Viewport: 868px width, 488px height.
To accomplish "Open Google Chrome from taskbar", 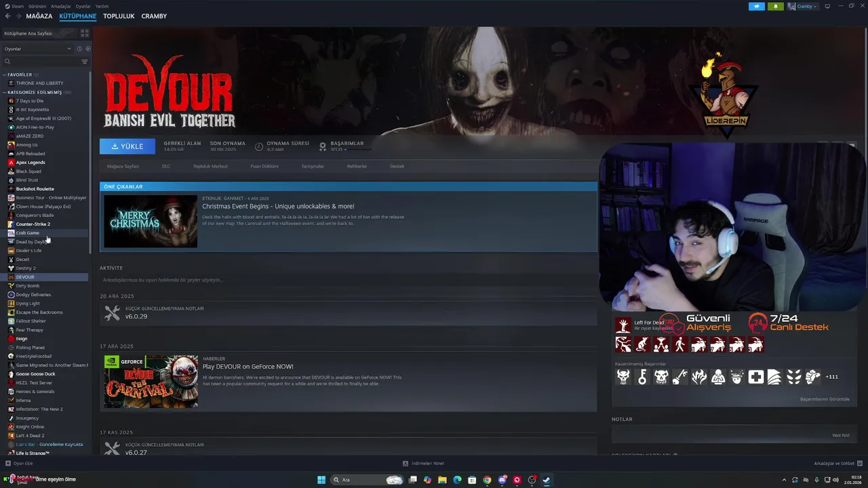I will (487, 480).
